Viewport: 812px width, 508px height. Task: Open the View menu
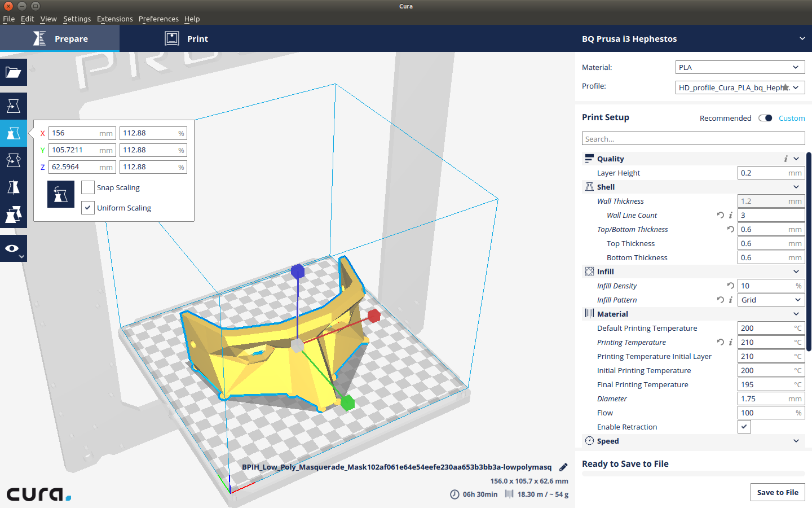(48, 19)
